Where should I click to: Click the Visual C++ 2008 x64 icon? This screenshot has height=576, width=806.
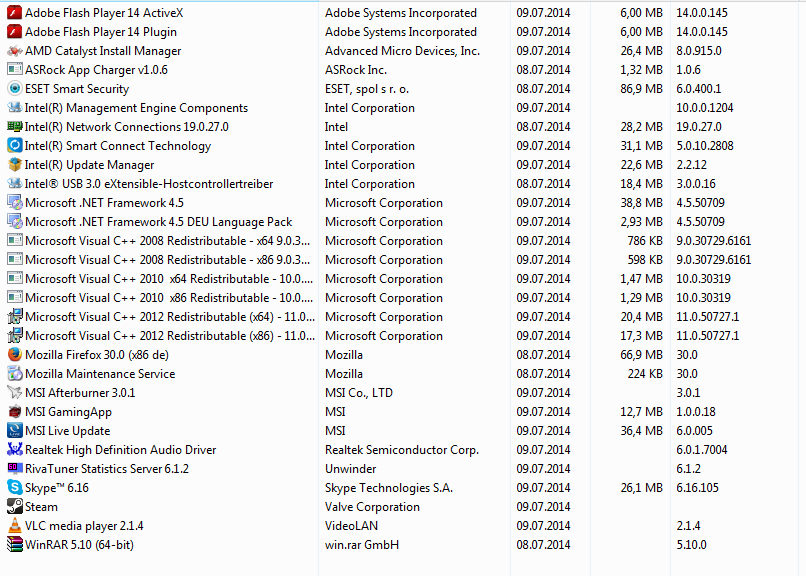click(14, 241)
